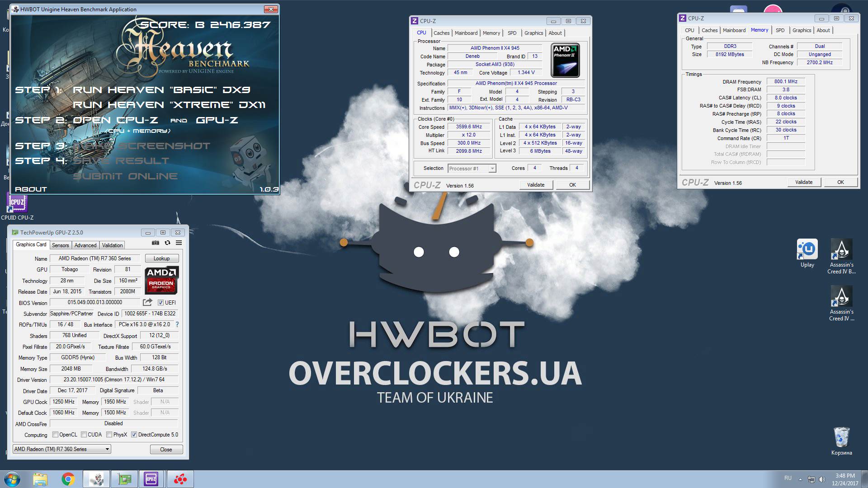
Task: Click the Bus Interface question mark icon
Action: 177,324
